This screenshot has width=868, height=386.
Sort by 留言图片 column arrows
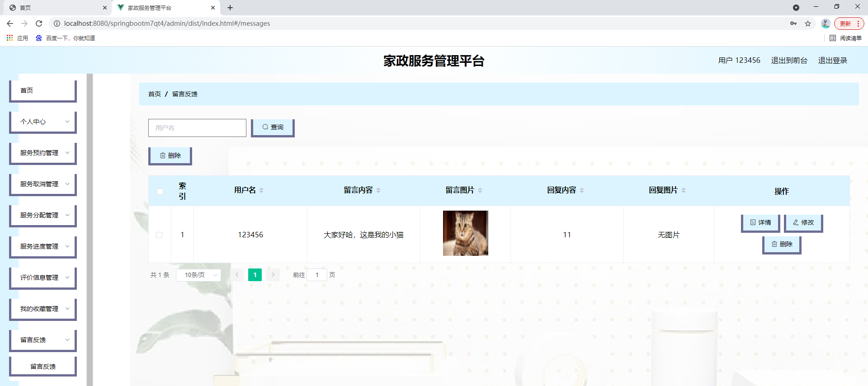click(x=480, y=190)
